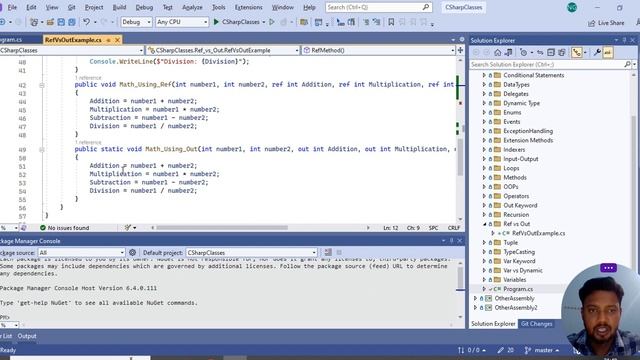Screen dimensions: 640x360
Task: Switch Views icon in Solution Explorer toolbar
Action: [x=509, y=53]
